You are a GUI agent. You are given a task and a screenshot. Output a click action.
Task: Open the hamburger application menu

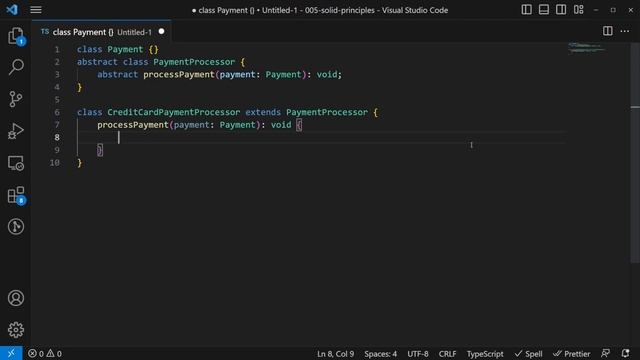pyautogui.click(x=36, y=10)
